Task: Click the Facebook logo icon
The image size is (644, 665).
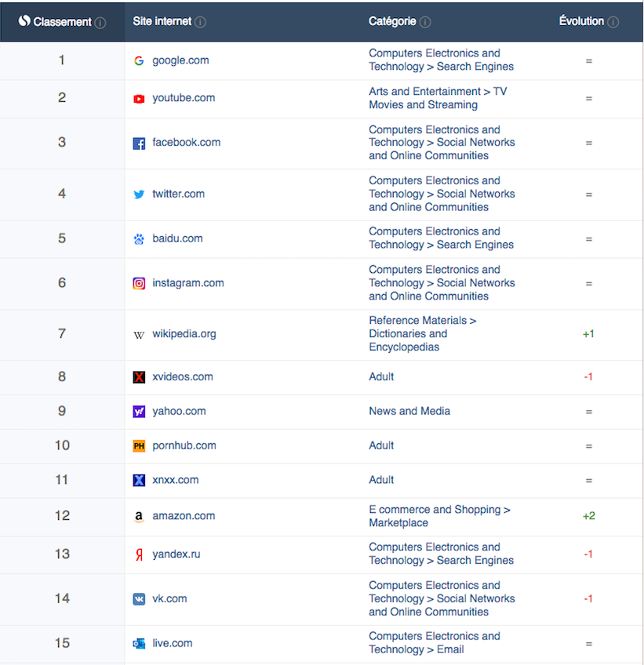Action: pos(139,144)
